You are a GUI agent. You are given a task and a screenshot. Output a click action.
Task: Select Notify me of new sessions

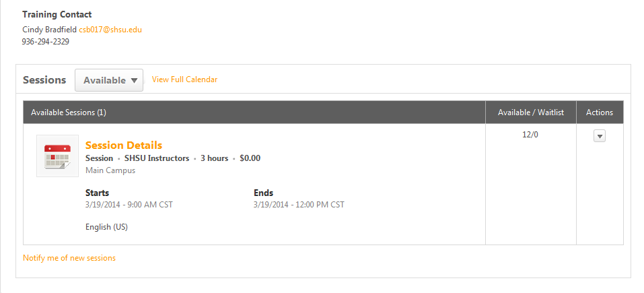click(69, 258)
